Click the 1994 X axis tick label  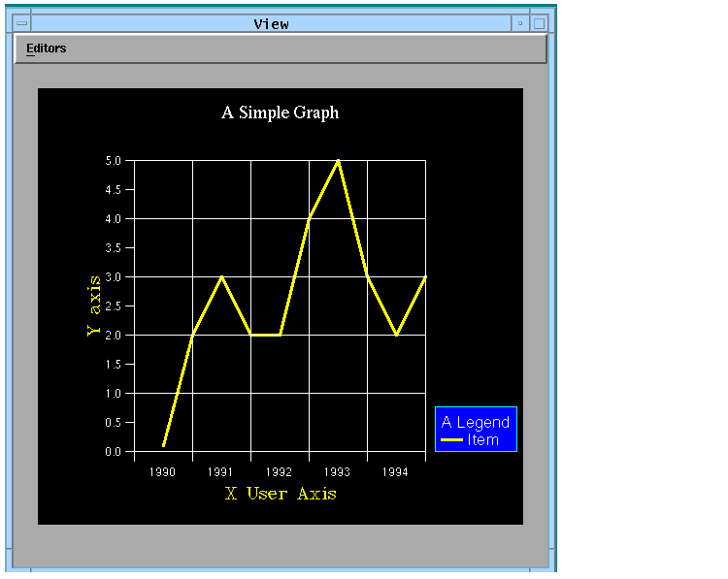pos(395,472)
